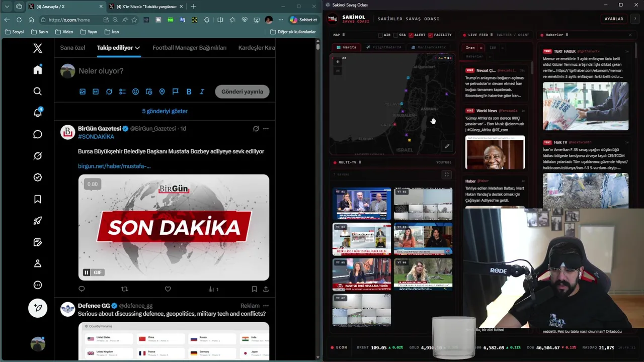
Task: Open emoji picker in post composer
Action: click(x=135, y=92)
